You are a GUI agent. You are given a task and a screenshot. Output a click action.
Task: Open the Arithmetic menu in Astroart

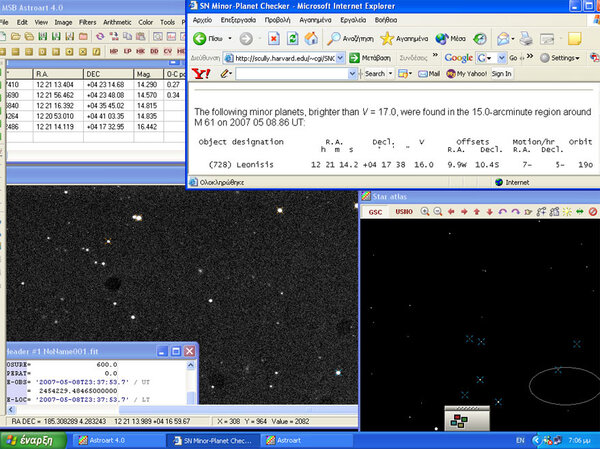pos(117,22)
